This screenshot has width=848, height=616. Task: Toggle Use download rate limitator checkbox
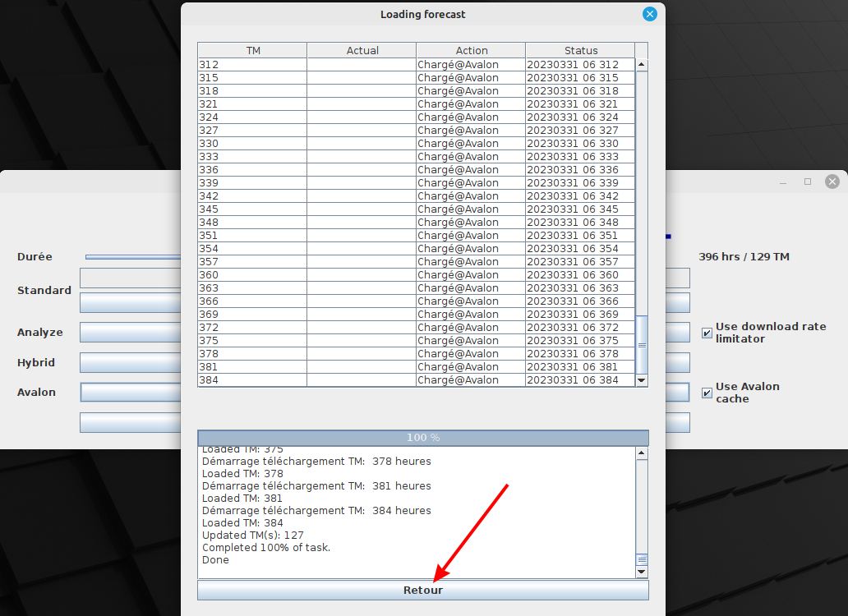click(707, 333)
